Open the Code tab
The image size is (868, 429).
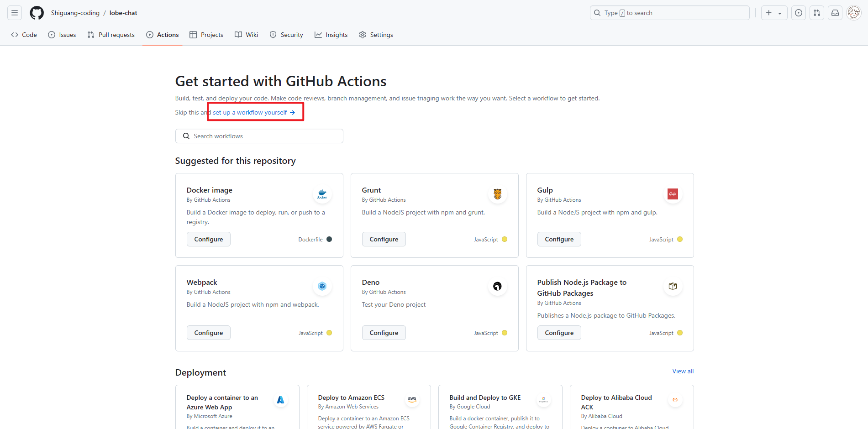tap(24, 35)
